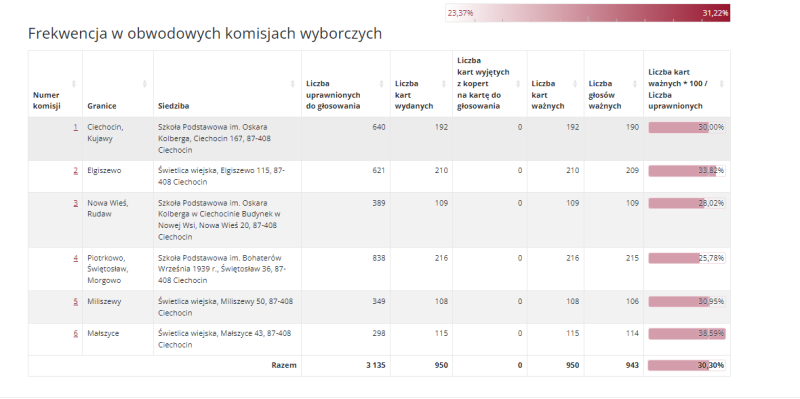Open commission number 6 link
Screen dimensions: 800x399
click(x=76, y=334)
